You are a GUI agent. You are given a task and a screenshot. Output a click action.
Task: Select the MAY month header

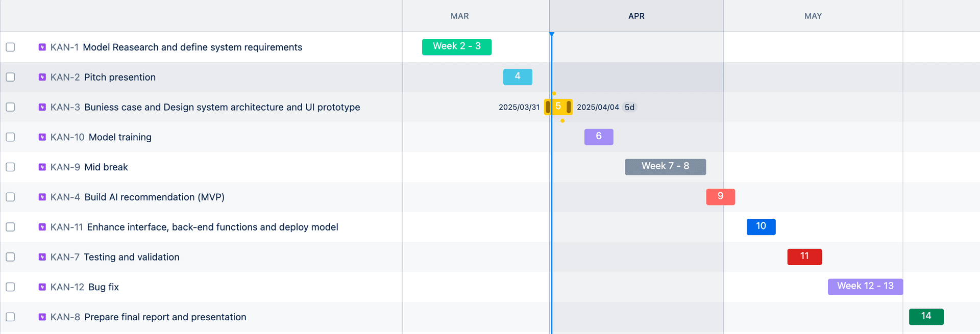(813, 16)
